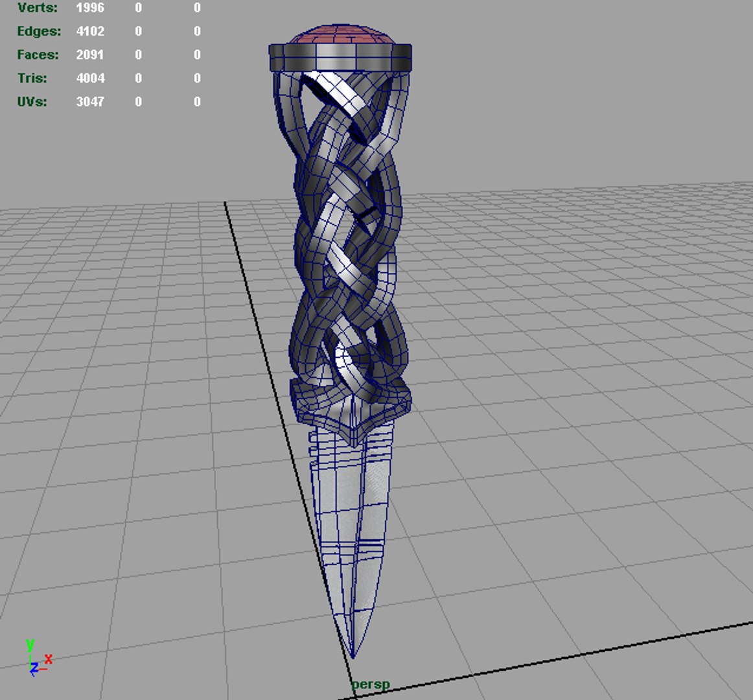The width and height of the screenshot is (753, 700).
Task: Select the dagger blade mesh
Action: [x=351, y=538]
